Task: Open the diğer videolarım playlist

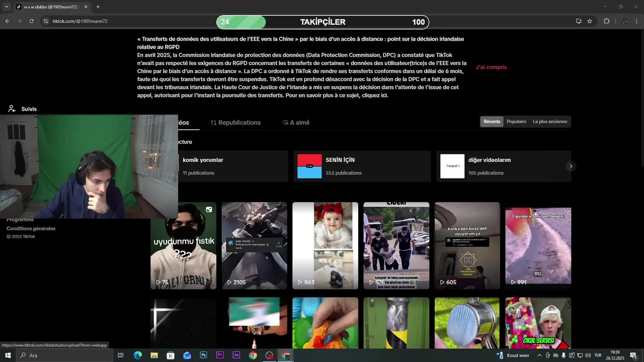Action: tap(504, 166)
